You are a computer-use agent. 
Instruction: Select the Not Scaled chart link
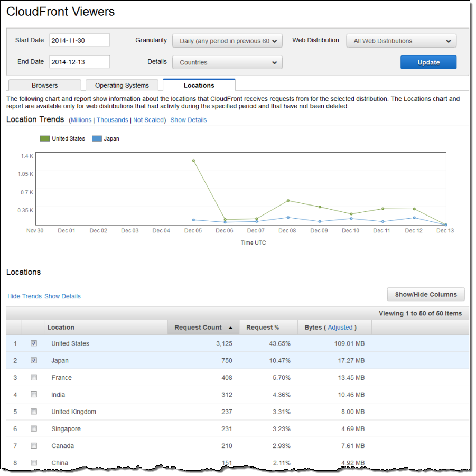pos(148,120)
